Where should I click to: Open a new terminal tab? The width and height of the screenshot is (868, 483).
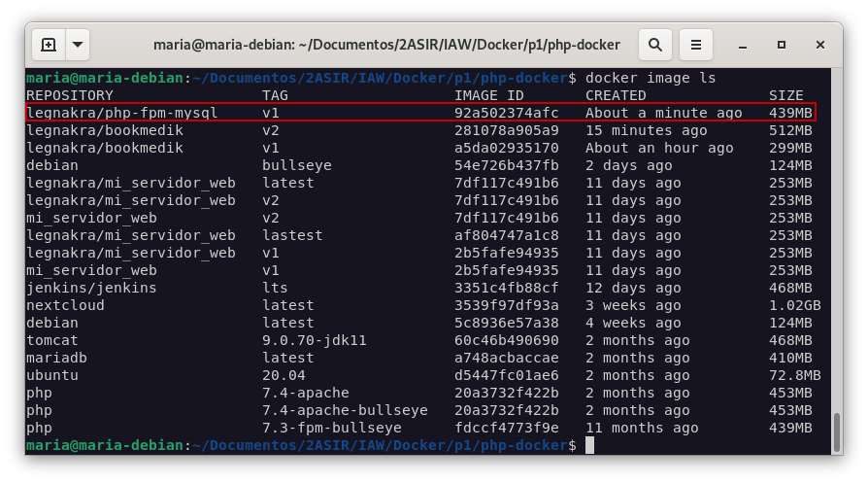point(49,45)
